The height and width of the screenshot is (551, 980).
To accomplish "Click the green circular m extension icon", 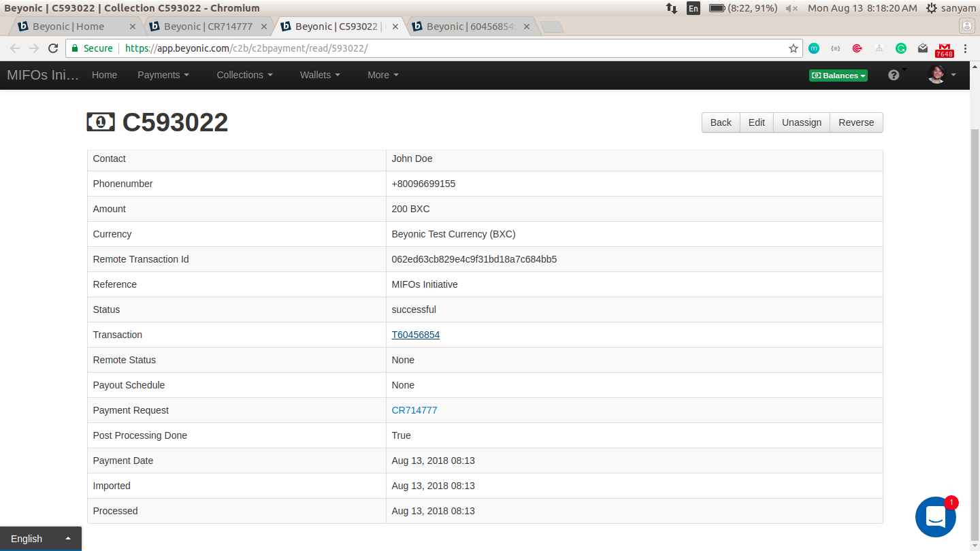I will pos(814,48).
